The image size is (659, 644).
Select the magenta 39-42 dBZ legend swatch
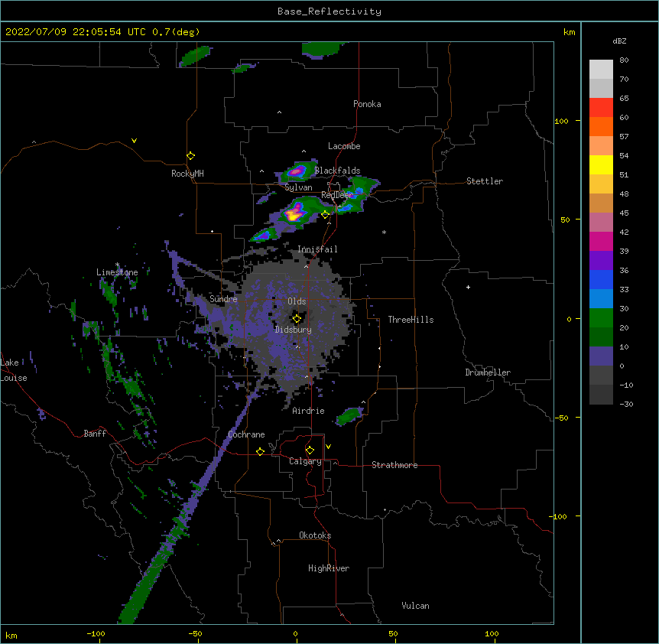[601, 241]
